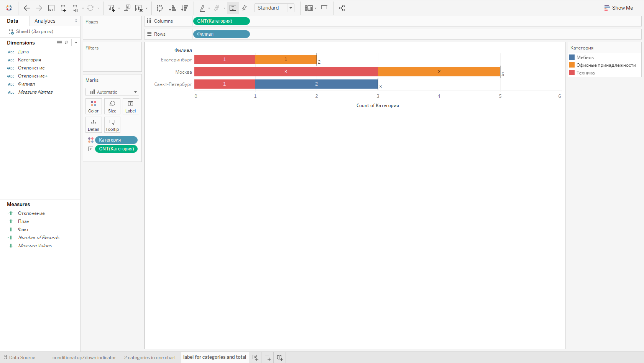
Task: Toggle Show Mark Labels button
Action: pos(233,8)
